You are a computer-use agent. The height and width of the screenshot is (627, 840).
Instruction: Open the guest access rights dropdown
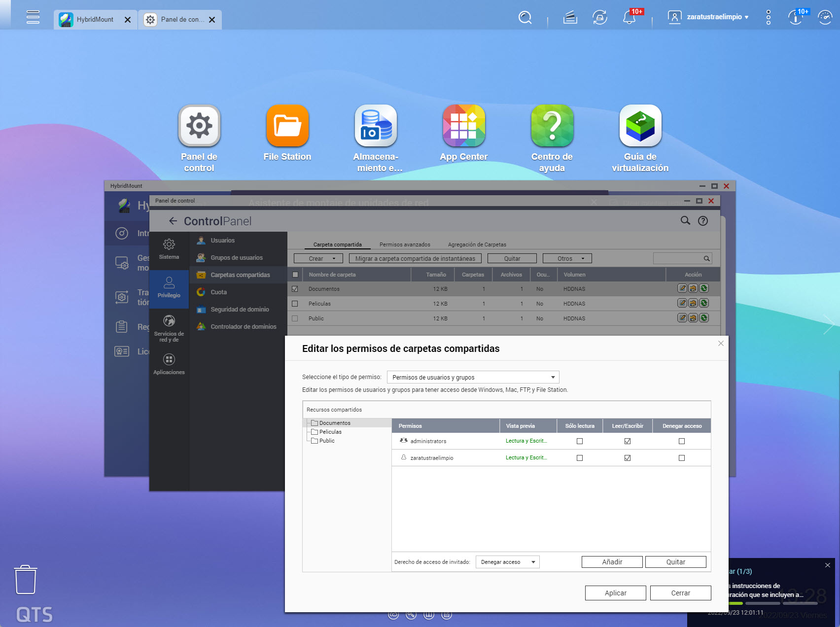point(507,562)
